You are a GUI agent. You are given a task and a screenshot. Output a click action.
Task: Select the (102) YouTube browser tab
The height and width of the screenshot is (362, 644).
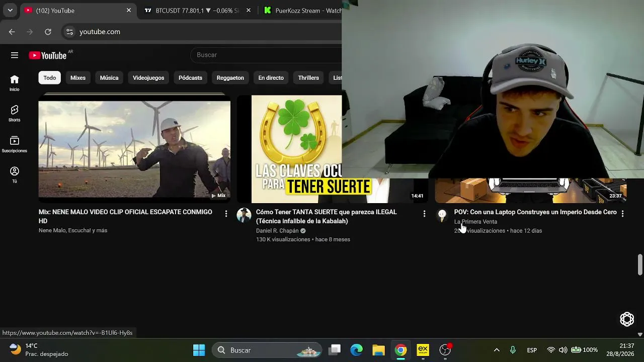78,11
